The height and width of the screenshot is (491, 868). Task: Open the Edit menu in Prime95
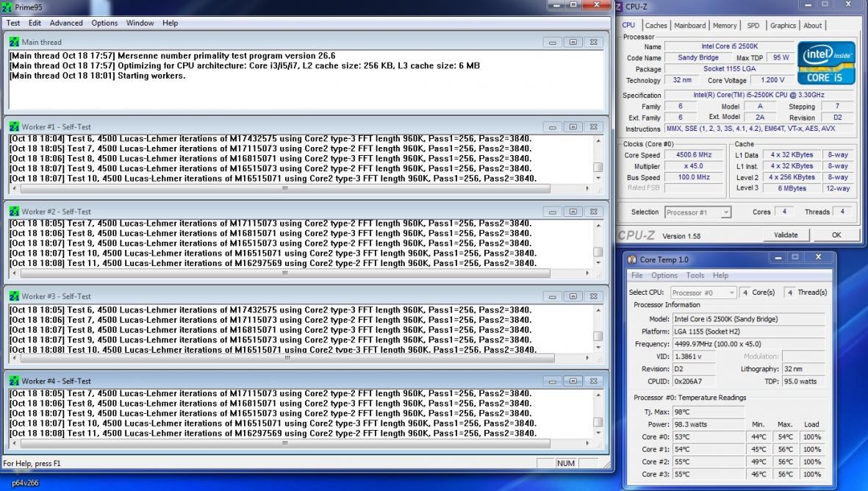click(x=35, y=24)
